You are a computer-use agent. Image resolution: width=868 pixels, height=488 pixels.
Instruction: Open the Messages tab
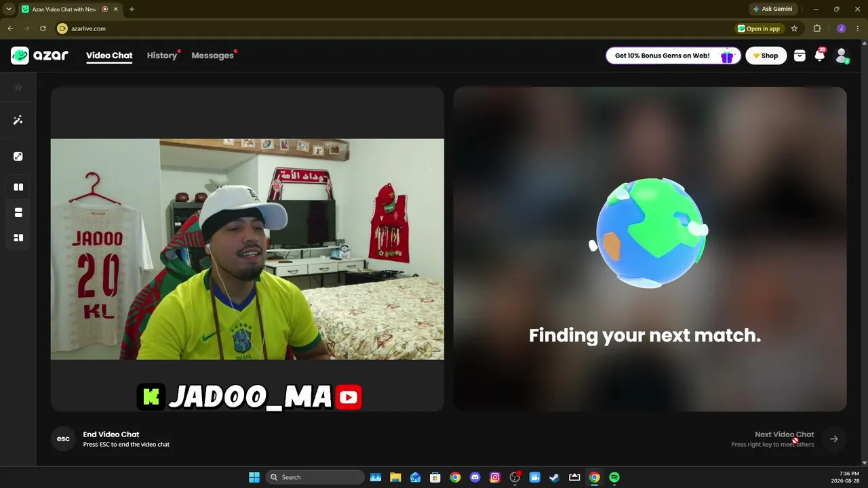pyautogui.click(x=212, y=56)
